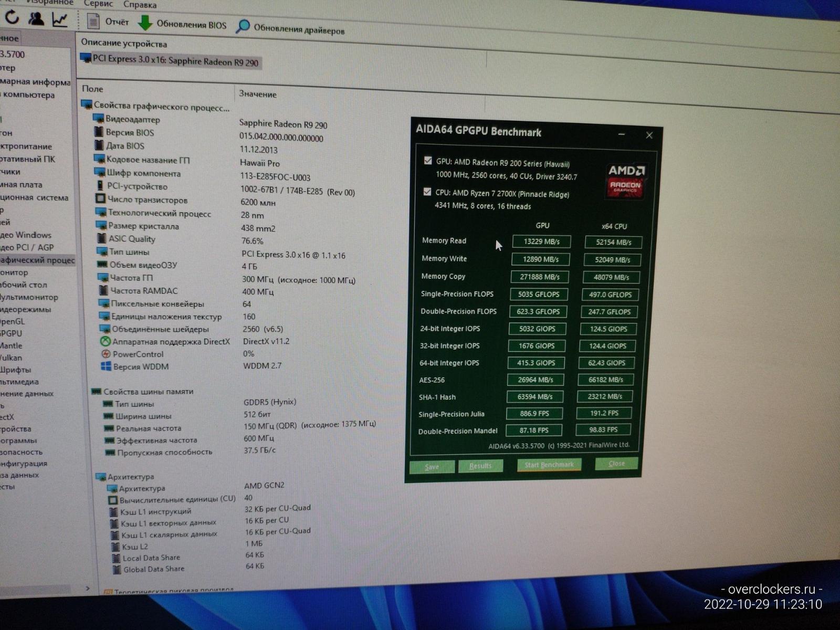Click the GPU Single-Precision FLOPS value 5035 GFLOPS

(x=539, y=294)
